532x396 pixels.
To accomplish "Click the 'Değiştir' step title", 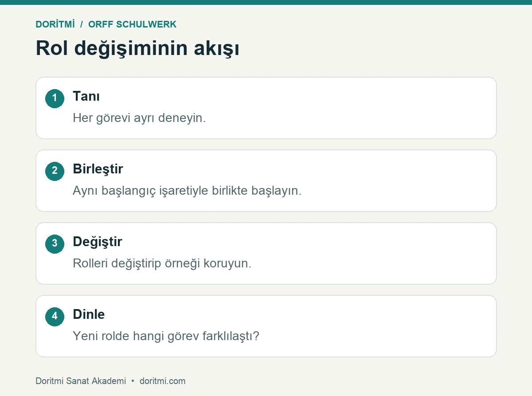I will 98,242.
